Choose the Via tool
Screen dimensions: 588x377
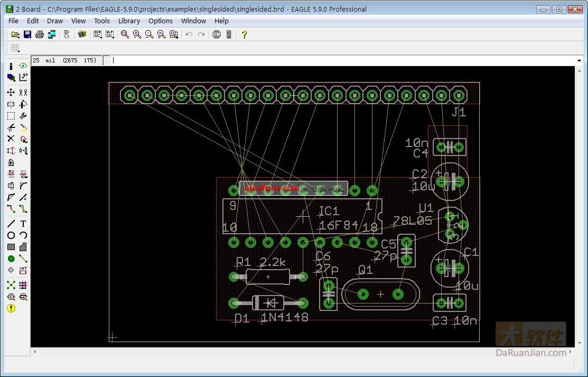[x=11, y=259]
